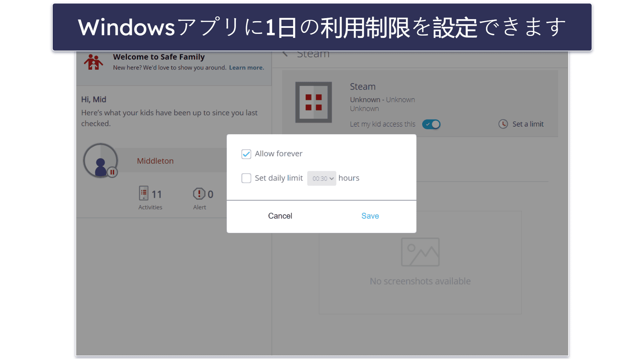Open the daily limit hours dropdown
The width and height of the screenshot is (644, 359).
321,178
